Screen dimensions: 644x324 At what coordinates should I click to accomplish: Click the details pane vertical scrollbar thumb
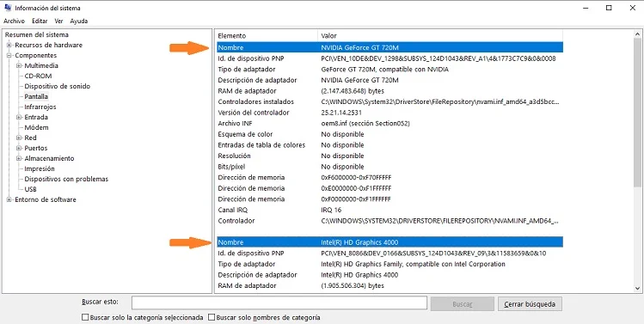[x=637, y=113]
